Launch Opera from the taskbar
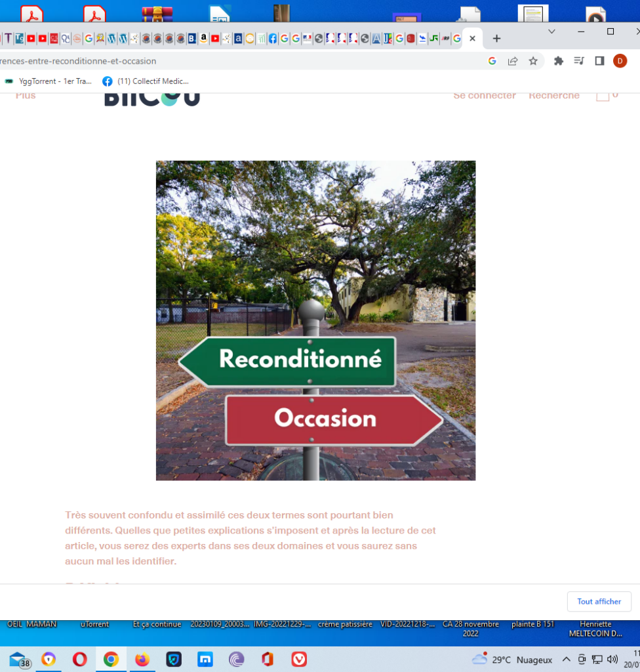640x672 pixels. pyautogui.click(x=80, y=659)
